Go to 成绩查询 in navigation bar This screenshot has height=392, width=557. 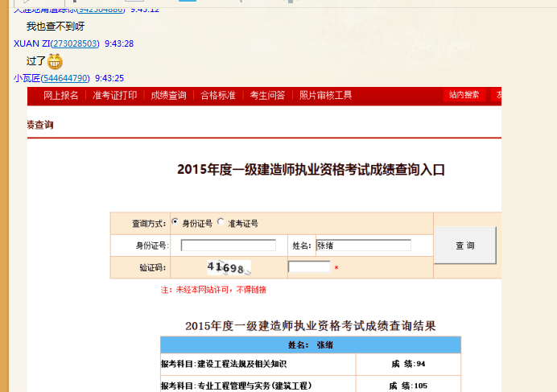[169, 95]
